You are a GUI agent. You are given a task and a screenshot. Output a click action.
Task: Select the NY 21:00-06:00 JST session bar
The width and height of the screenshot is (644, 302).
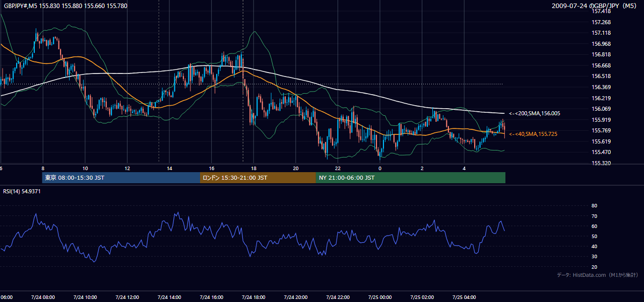pos(411,178)
